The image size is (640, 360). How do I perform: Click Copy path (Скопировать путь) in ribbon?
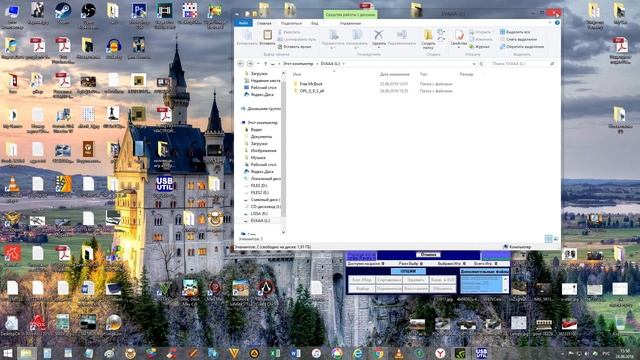pyautogui.click(x=297, y=39)
